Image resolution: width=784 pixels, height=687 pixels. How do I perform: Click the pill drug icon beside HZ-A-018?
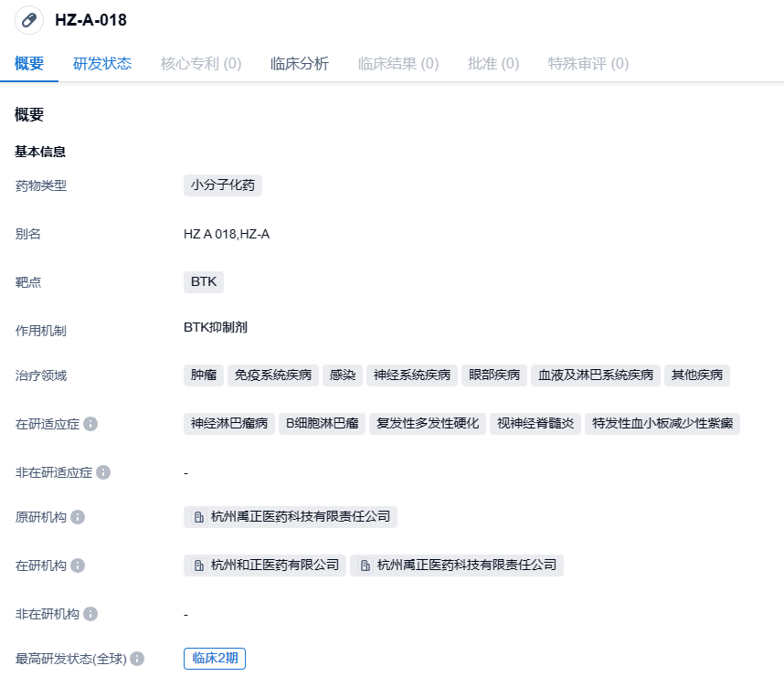(29, 20)
